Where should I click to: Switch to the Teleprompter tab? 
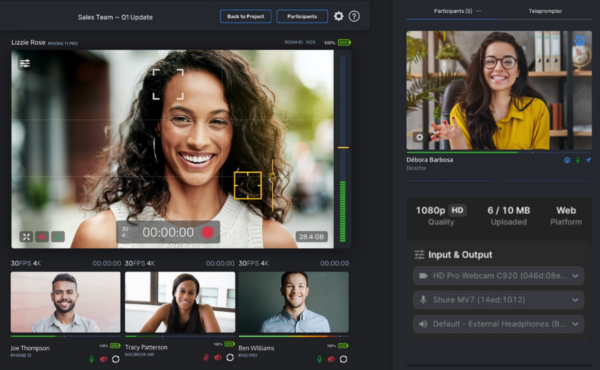545,11
